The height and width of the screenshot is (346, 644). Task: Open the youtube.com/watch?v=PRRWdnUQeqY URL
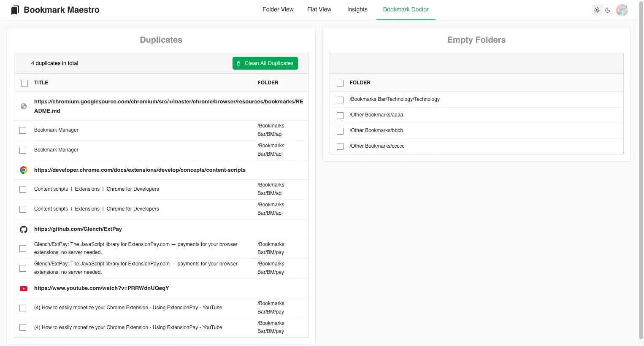point(102,288)
